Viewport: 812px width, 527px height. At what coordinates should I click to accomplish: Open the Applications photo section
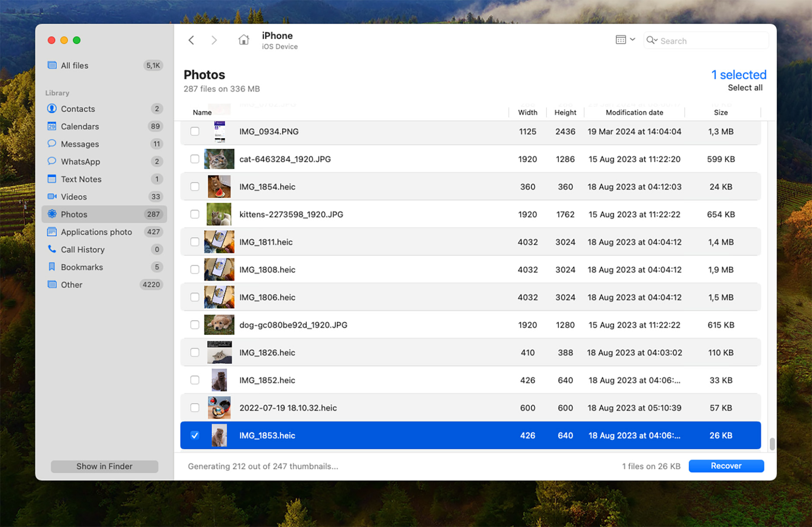97,232
